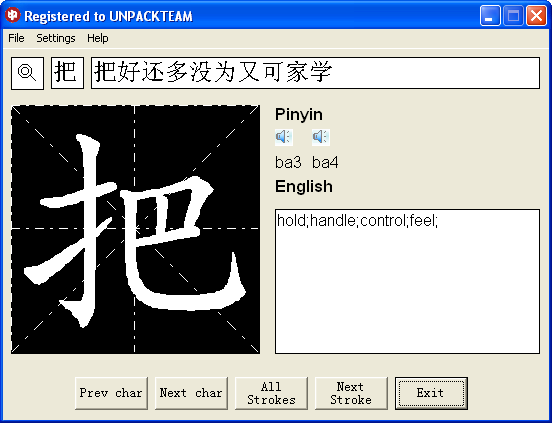This screenshot has height=423, width=552.
Task: Click the English heading label
Action: pos(304,186)
